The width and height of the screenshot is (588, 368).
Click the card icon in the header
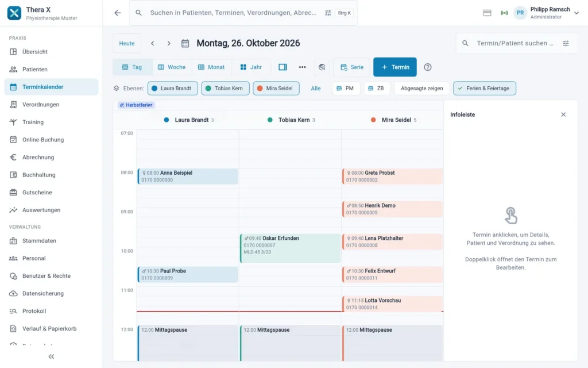[487, 13]
